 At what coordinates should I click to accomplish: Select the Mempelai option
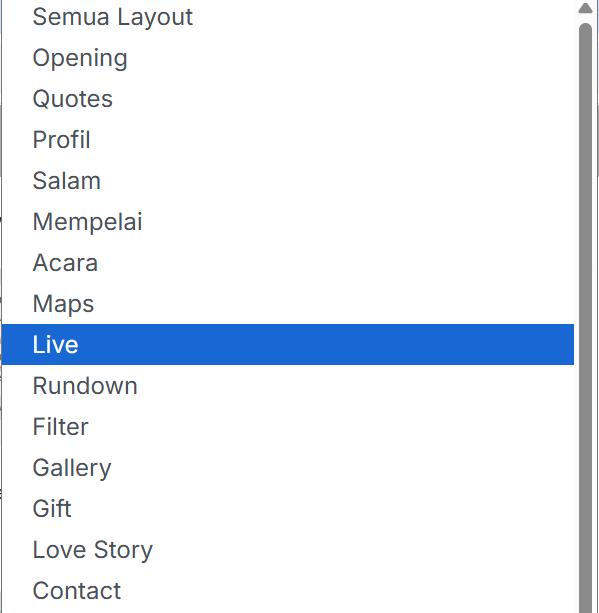(288, 222)
